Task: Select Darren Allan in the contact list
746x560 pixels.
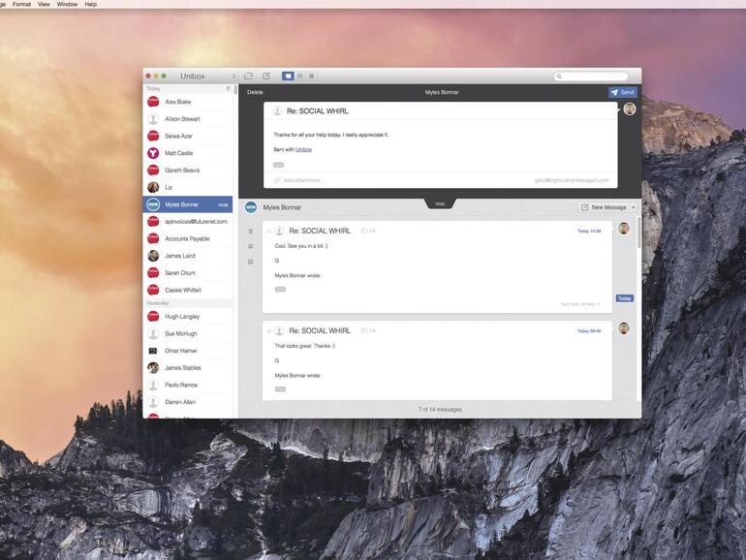Action: [x=188, y=402]
